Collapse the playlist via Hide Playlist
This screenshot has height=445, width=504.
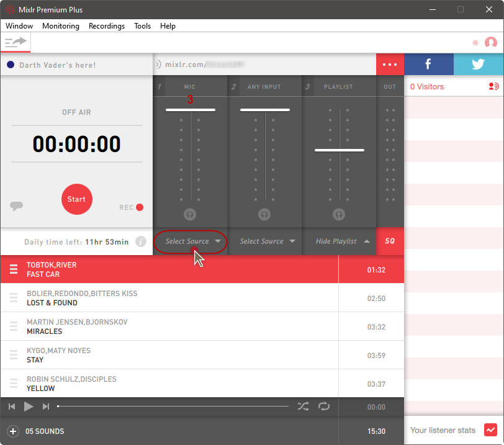tap(339, 241)
